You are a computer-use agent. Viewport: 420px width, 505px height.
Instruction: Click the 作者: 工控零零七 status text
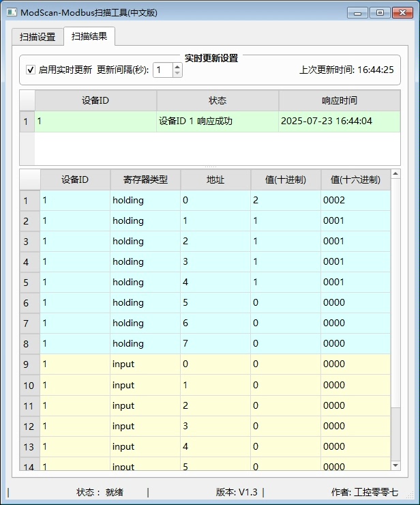[365, 492]
